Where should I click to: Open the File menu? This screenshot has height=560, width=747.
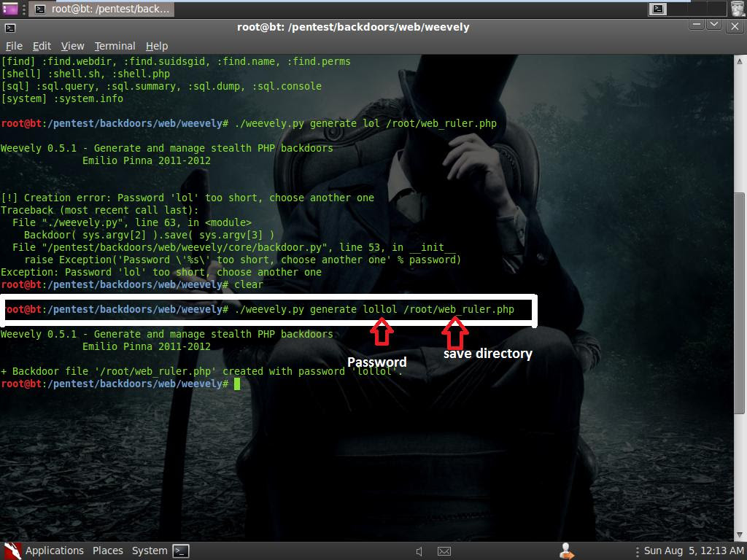[14, 46]
